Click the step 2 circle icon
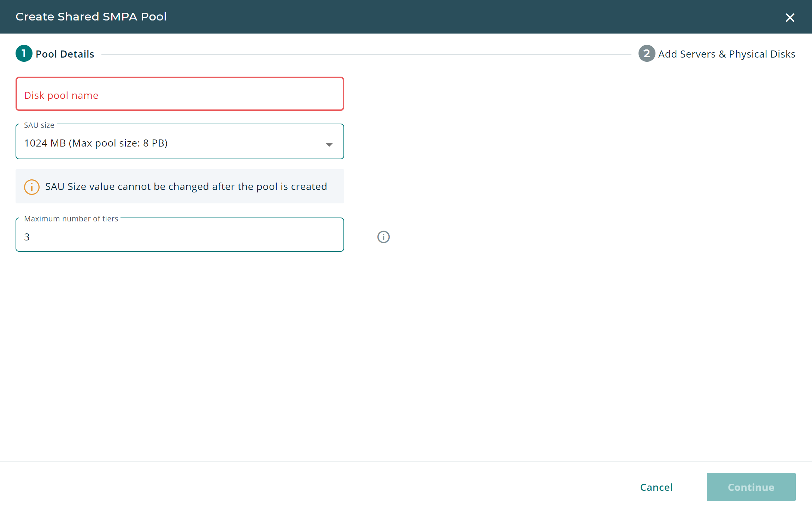The width and height of the screenshot is (812, 512). [647, 54]
